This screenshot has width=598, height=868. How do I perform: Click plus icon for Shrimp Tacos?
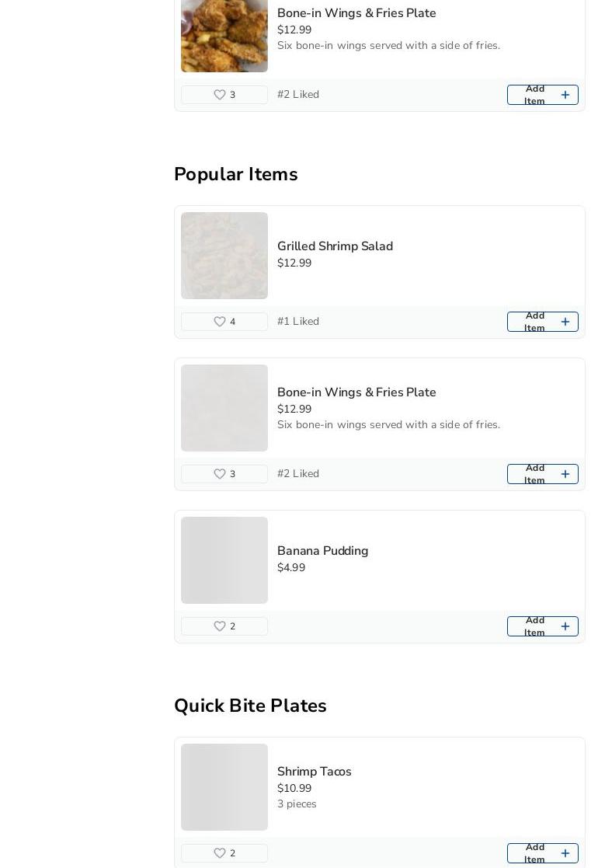click(x=565, y=853)
